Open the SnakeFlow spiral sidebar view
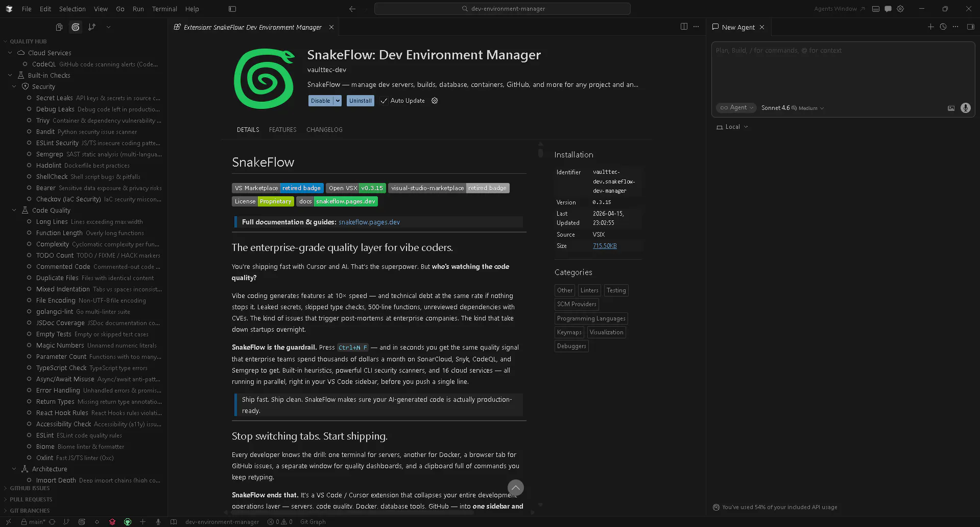The image size is (980, 527). click(x=76, y=27)
